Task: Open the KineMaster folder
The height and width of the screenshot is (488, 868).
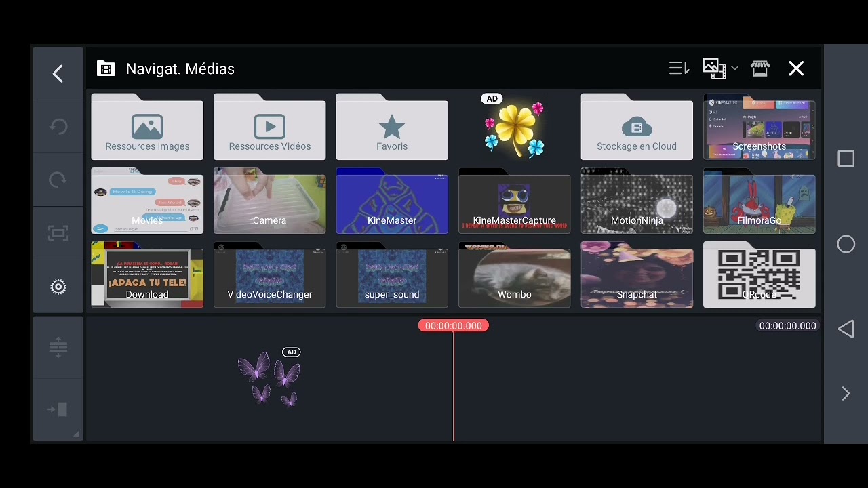Action: tap(392, 201)
